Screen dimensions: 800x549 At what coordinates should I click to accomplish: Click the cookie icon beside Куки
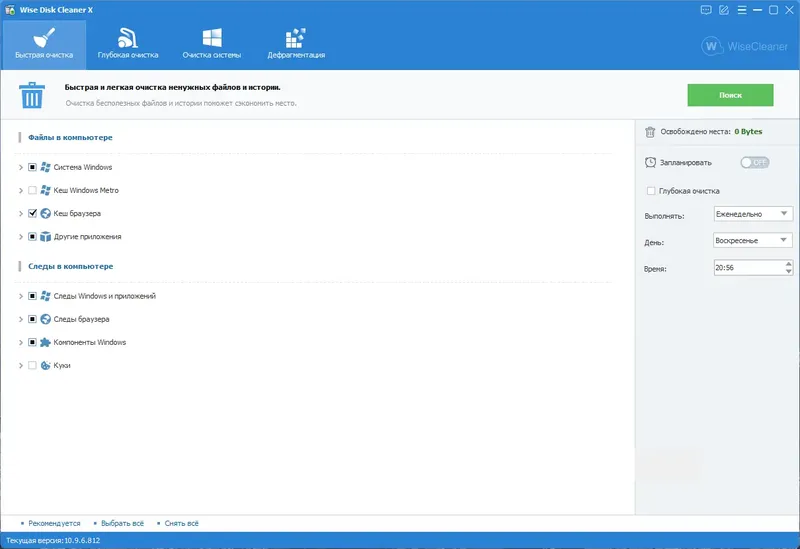45,365
